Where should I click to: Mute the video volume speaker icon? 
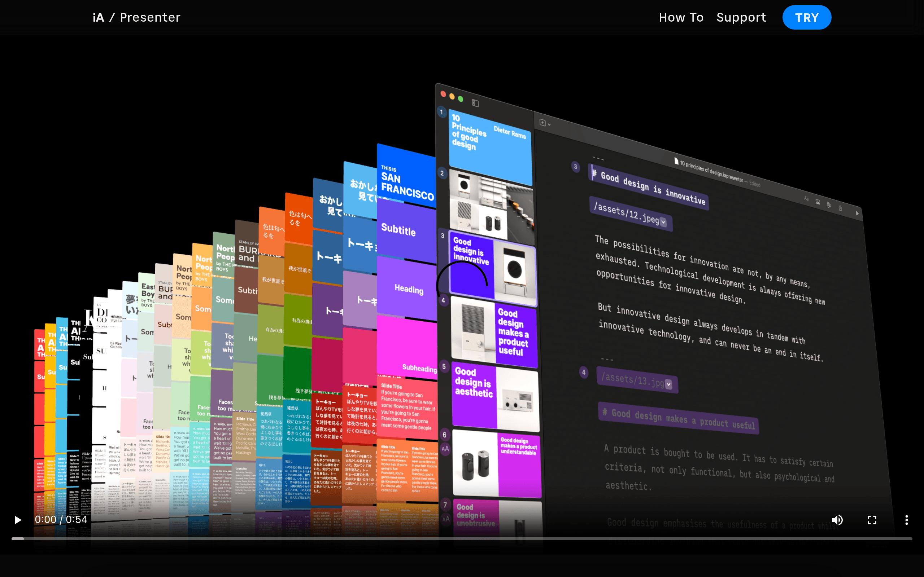[x=837, y=520]
